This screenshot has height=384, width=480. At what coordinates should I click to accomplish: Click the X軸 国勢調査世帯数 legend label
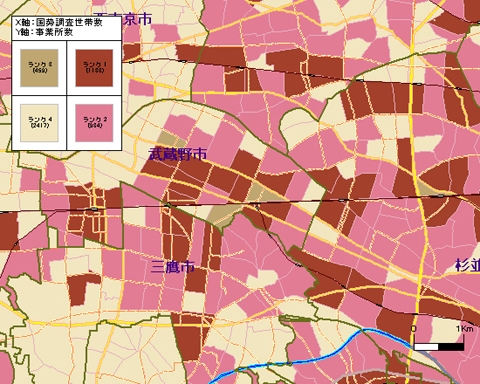coord(59,23)
